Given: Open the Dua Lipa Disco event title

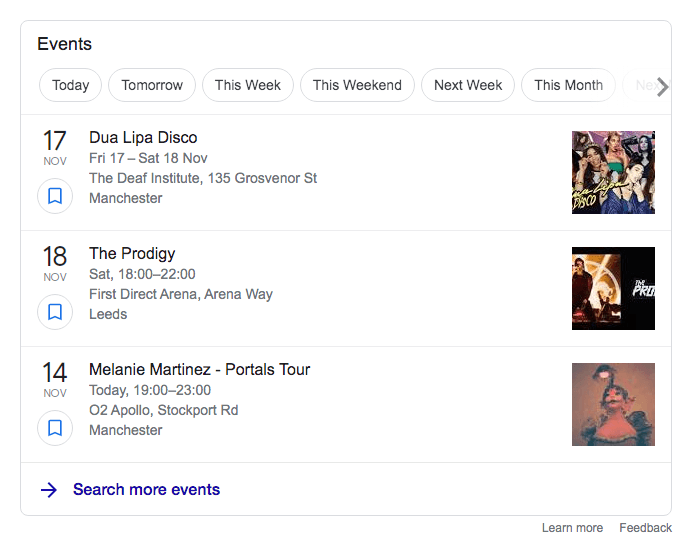Looking at the screenshot, I should [x=143, y=138].
